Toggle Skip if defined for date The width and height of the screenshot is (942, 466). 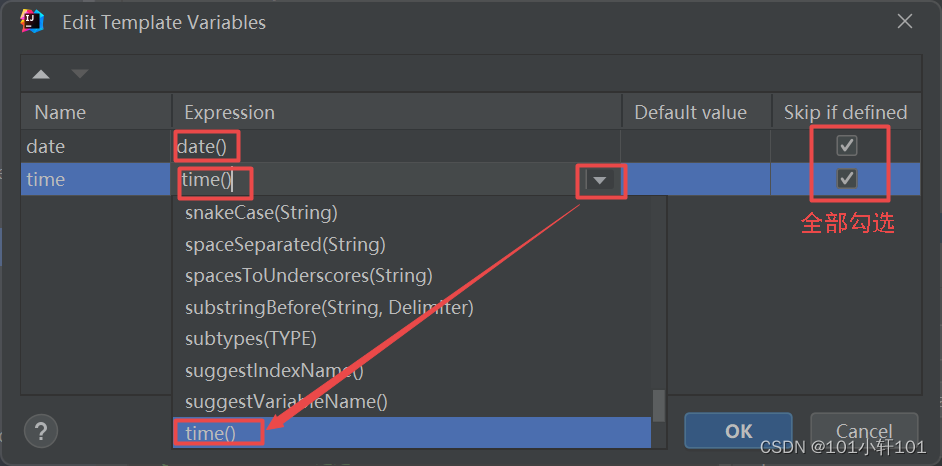(x=847, y=146)
